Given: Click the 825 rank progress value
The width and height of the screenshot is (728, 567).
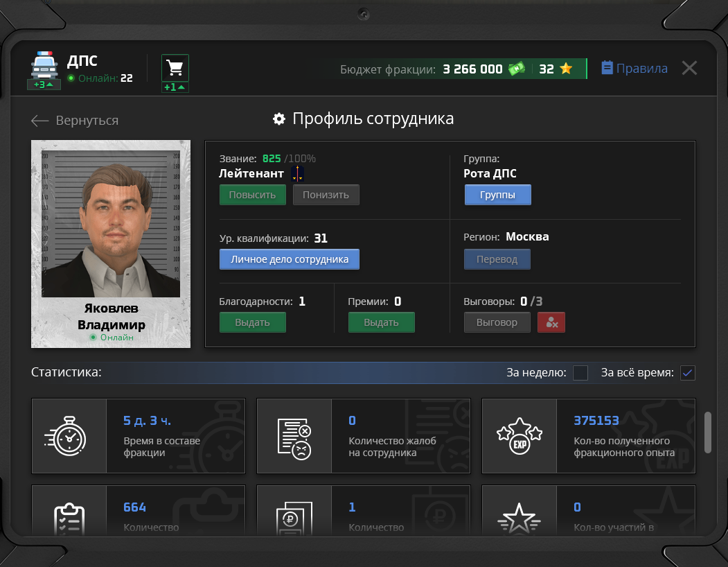Looking at the screenshot, I should click(x=272, y=159).
